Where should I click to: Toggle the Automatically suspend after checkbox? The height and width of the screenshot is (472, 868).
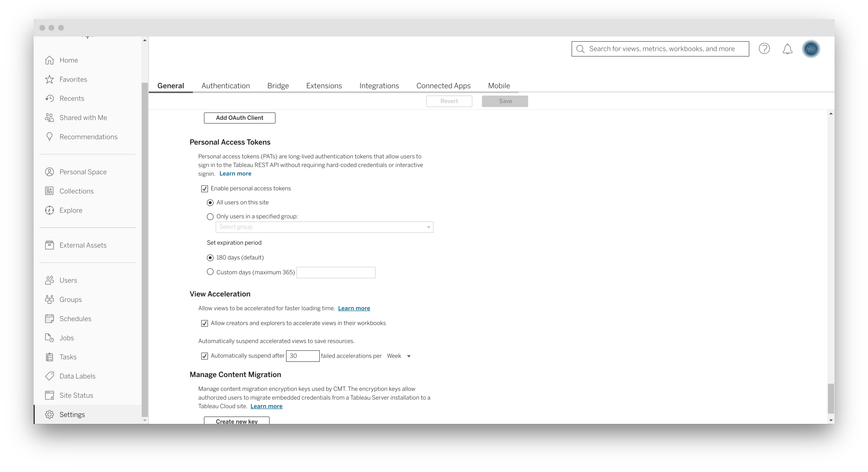click(x=204, y=356)
